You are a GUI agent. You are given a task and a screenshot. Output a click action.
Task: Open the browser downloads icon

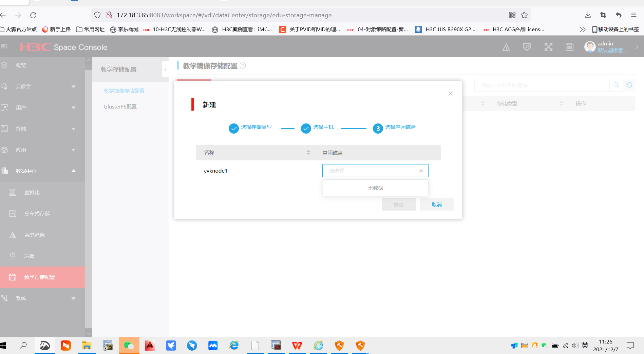588,15
